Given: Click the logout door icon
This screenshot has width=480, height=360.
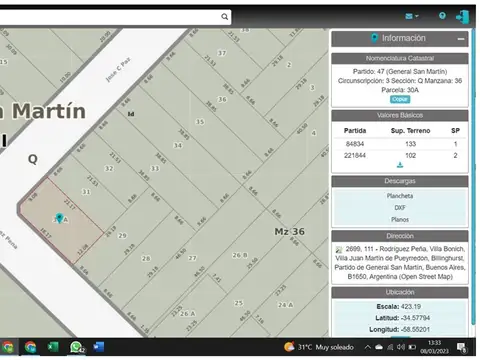Looking at the screenshot, I should point(462,17).
